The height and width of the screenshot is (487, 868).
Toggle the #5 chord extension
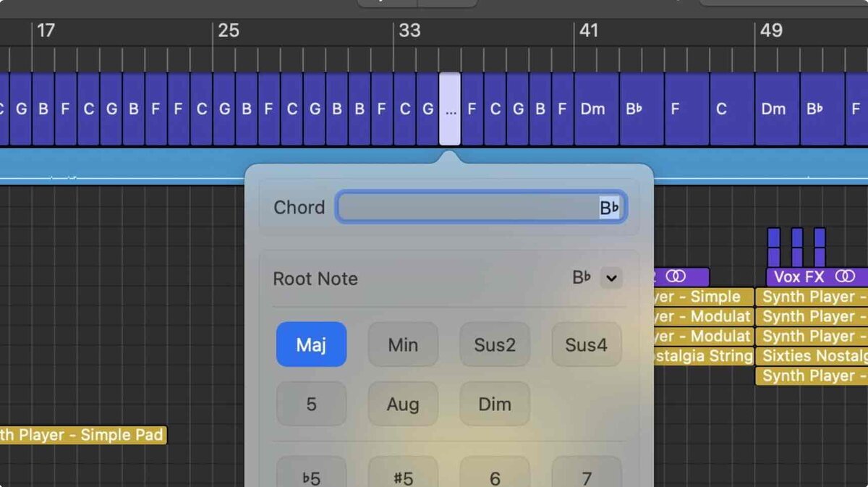[x=403, y=473]
